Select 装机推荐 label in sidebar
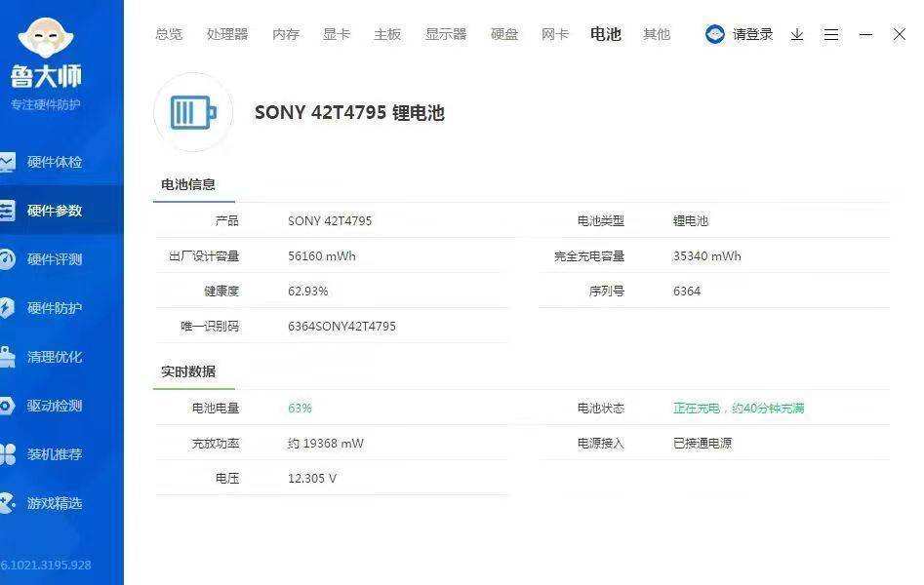This screenshot has height=585, width=924. (x=55, y=454)
